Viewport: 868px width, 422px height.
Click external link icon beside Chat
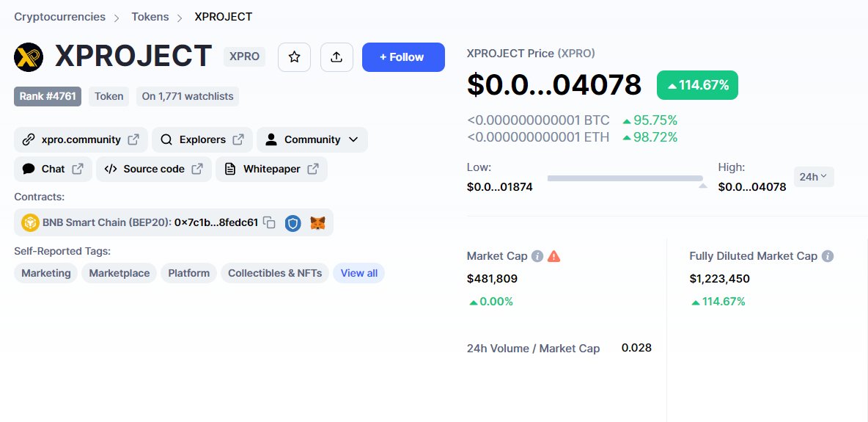pos(78,169)
